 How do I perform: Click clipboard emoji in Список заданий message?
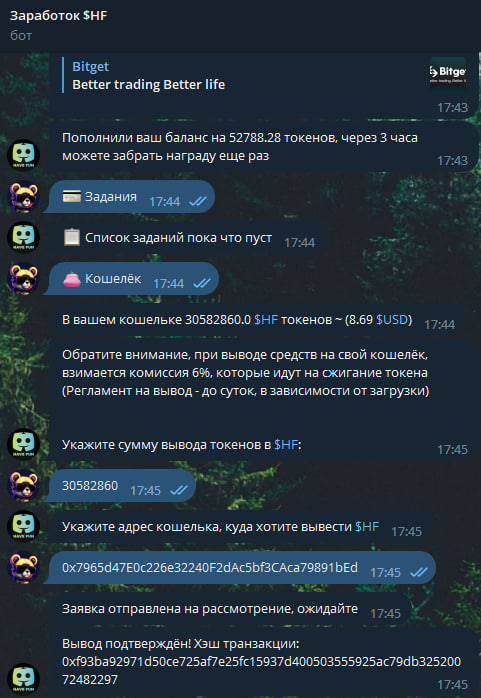pyautogui.click(x=71, y=238)
